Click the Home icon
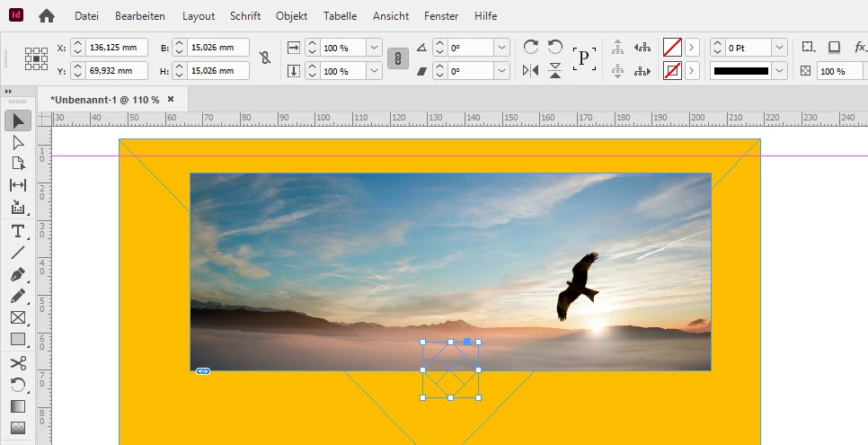The image size is (868, 445). tap(47, 16)
